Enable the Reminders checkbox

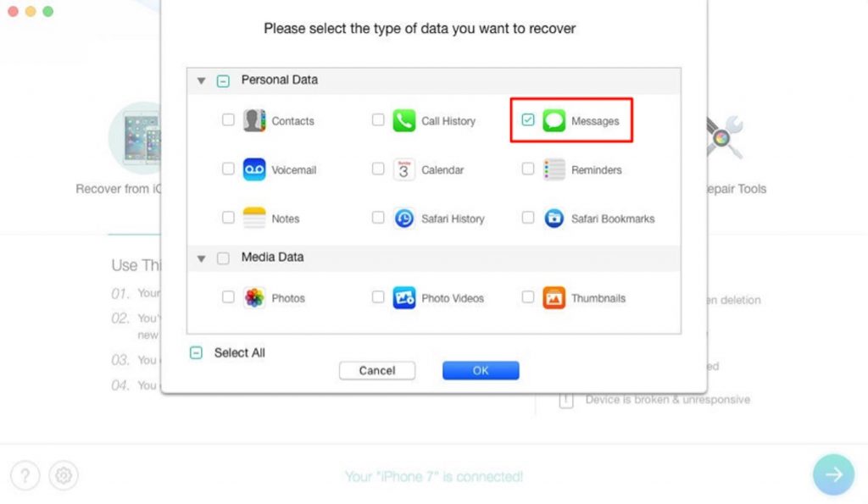528,169
